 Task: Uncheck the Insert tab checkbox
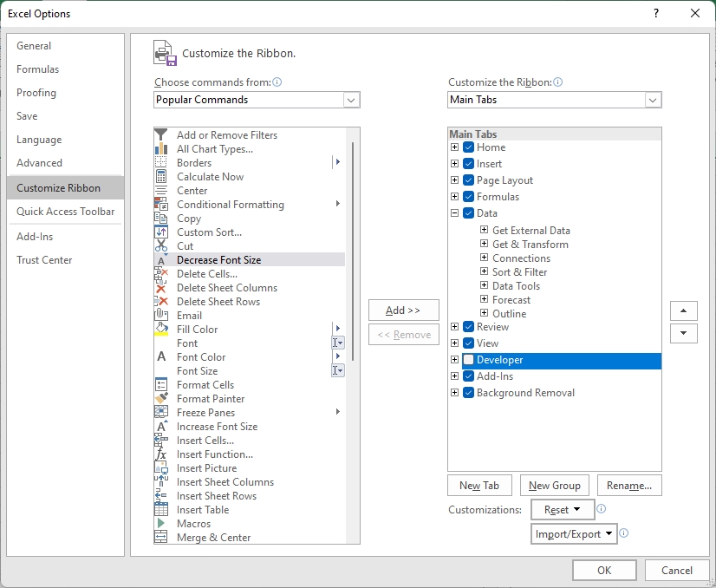coord(468,164)
